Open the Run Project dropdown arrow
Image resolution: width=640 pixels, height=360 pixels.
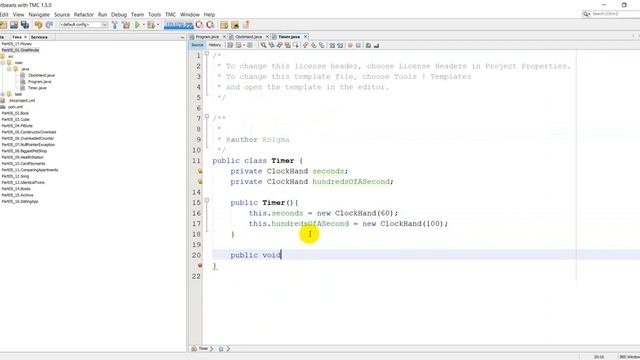(x=143, y=25)
